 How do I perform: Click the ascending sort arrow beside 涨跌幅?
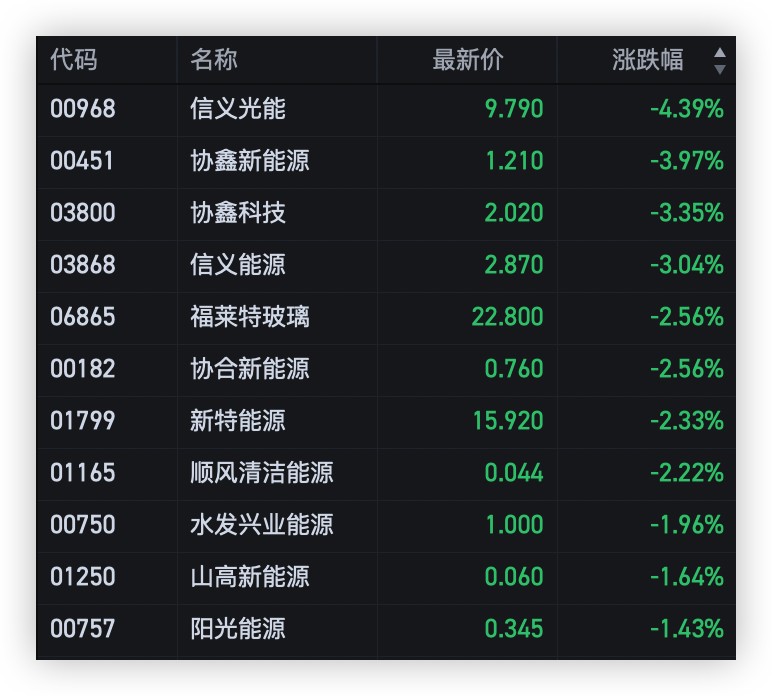(x=719, y=52)
